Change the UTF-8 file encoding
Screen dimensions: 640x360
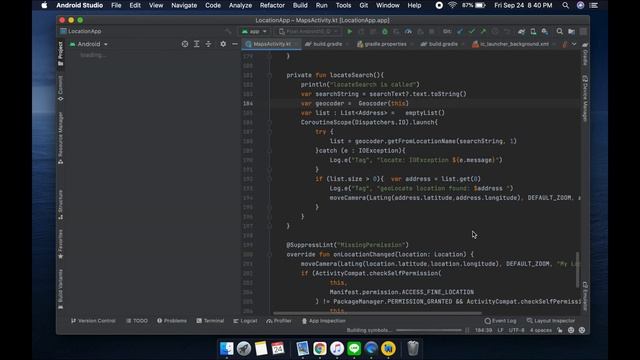(x=516, y=330)
